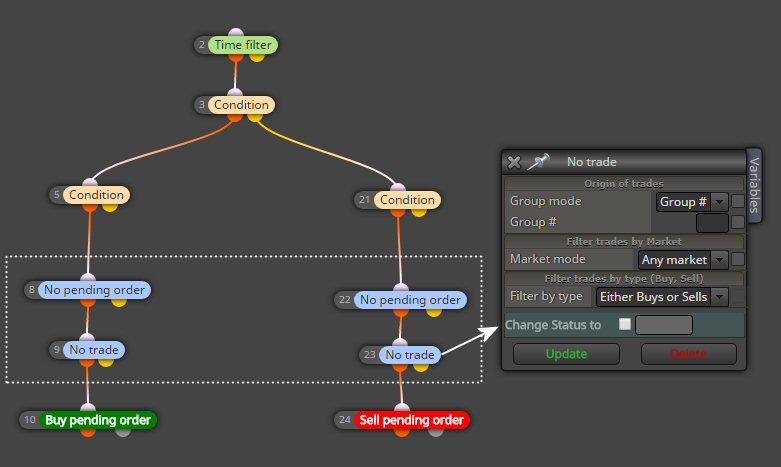Click orange output connector of Sell pending order
The height and width of the screenshot is (467, 781).
pyautogui.click(x=402, y=432)
